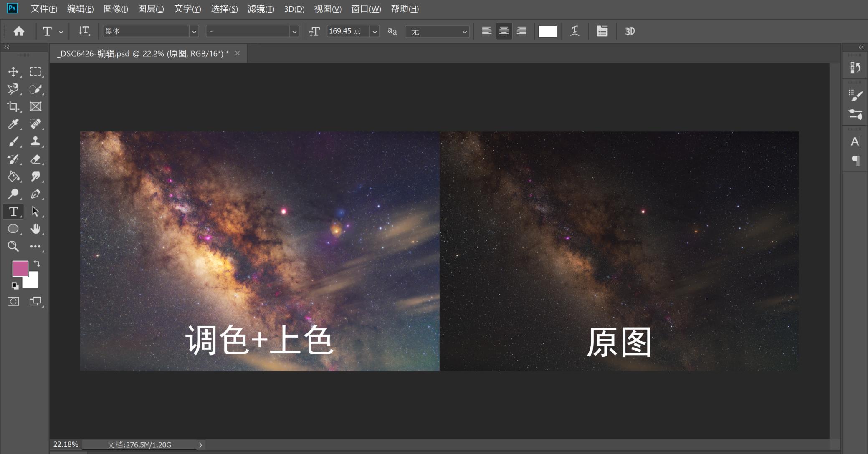The image size is (868, 454).
Task: Select the Zoom tool
Action: coord(13,246)
